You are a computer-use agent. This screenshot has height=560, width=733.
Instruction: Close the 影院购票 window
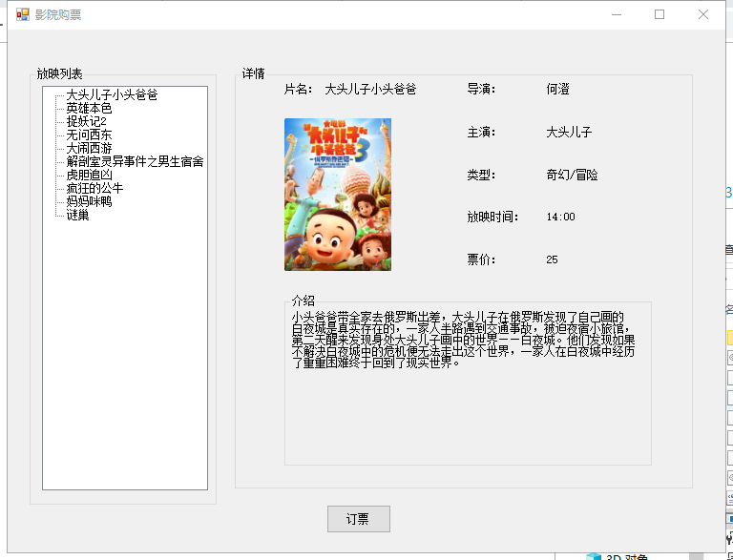coord(703,14)
